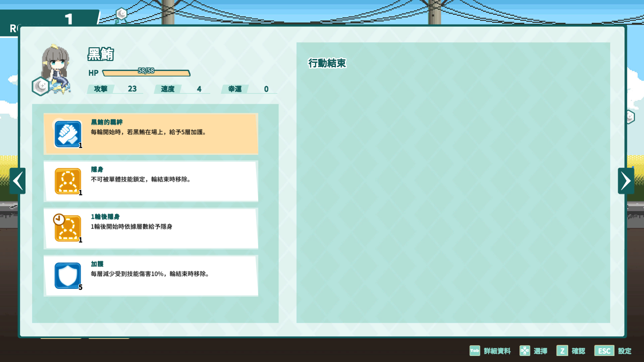
Task: Click the orange 隱身 stealth status icon
Action: coord(68,181)
